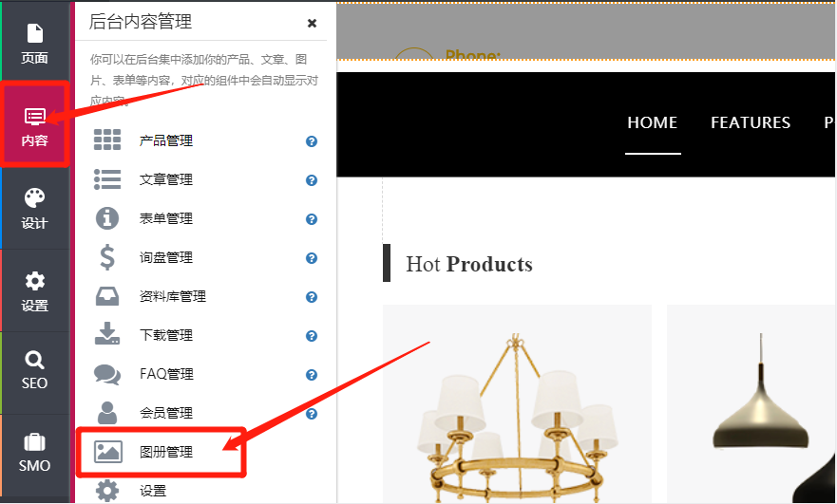Image resolution: width=837 pixels, height=504 pixels.
Task: Open the 设计 palette icon
Action: point(34,208)
